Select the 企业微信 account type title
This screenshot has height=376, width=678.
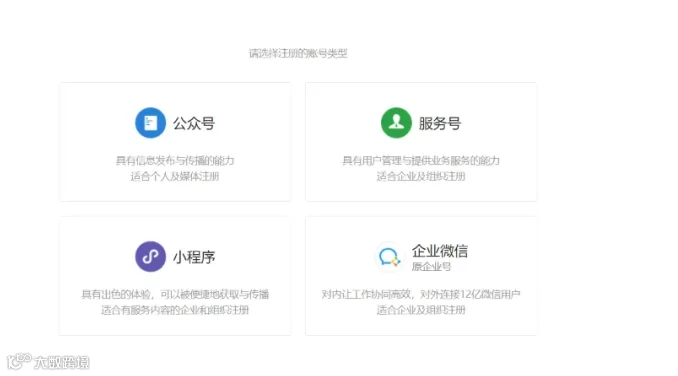[x=440, y=251]
